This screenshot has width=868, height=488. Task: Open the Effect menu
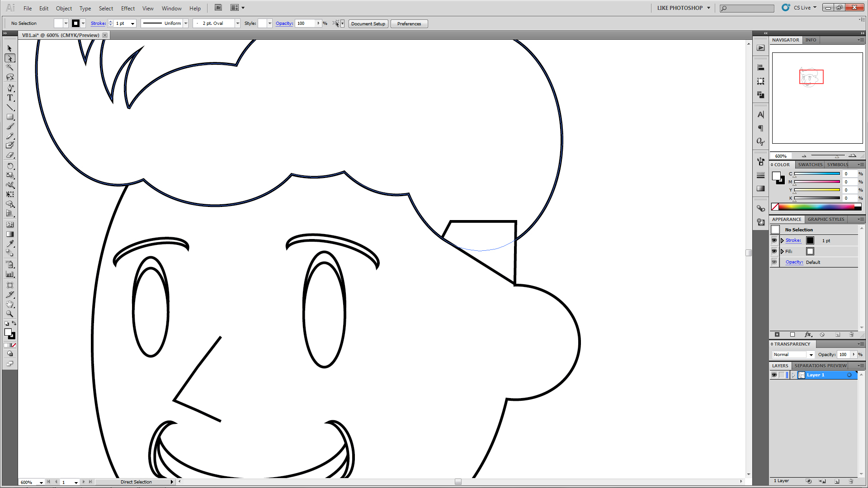point(127,8)
